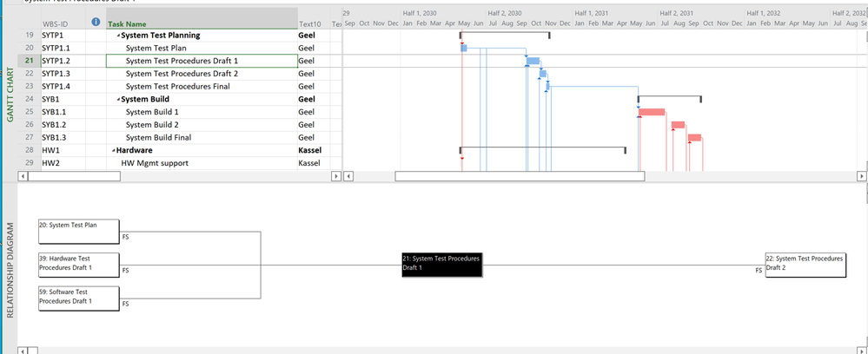The image size is (868, 354).
Task: Click WBS-ID cell HW1
Action: point(63,150)
